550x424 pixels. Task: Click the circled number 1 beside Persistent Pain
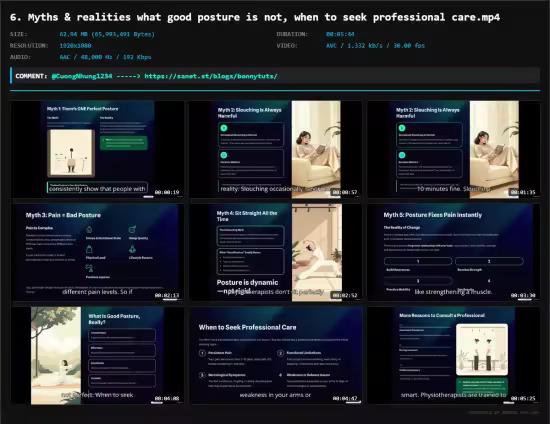tap(202, 353)
